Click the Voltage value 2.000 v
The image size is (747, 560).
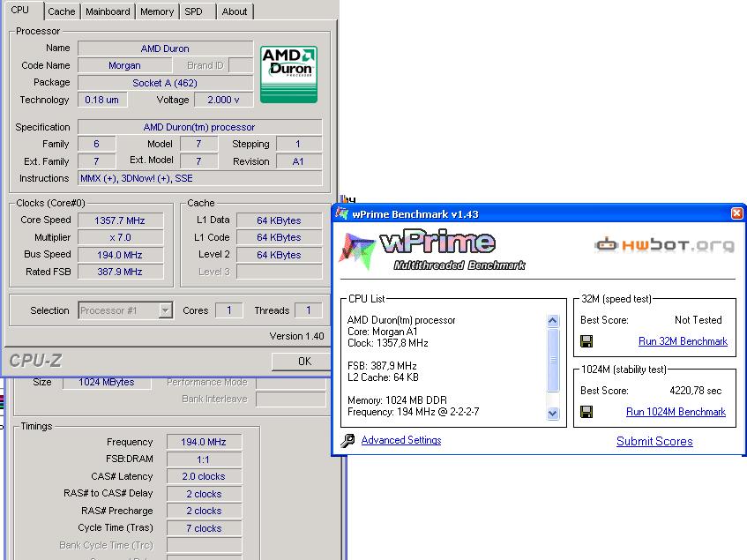(x=223, y=100)
